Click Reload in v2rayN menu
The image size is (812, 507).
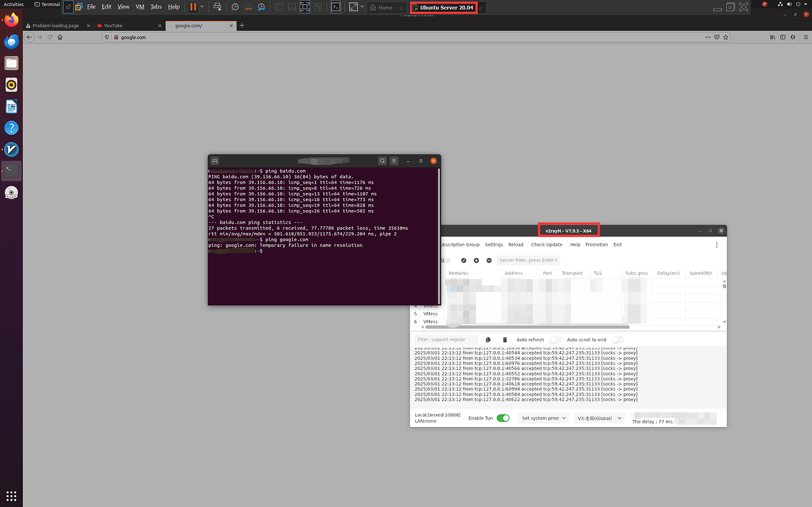click(516, 245)
